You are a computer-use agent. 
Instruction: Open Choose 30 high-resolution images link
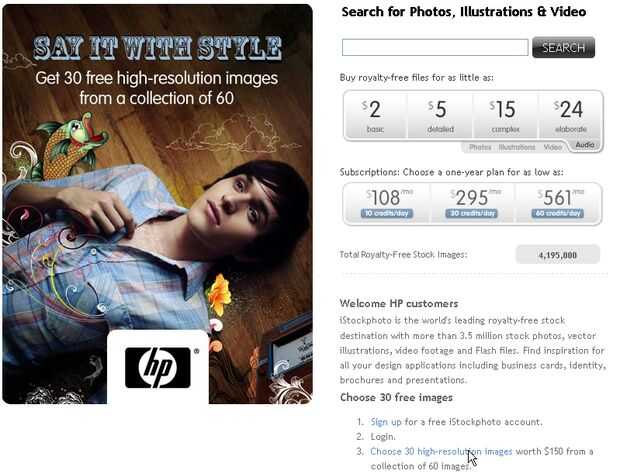coord(441,451)
